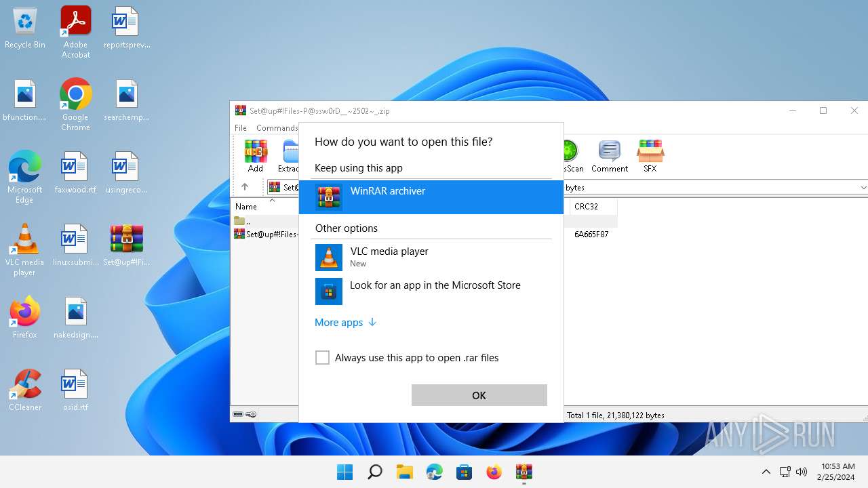Sort by the Name column header
Screen dimensions: 868x488
point(247,207)
